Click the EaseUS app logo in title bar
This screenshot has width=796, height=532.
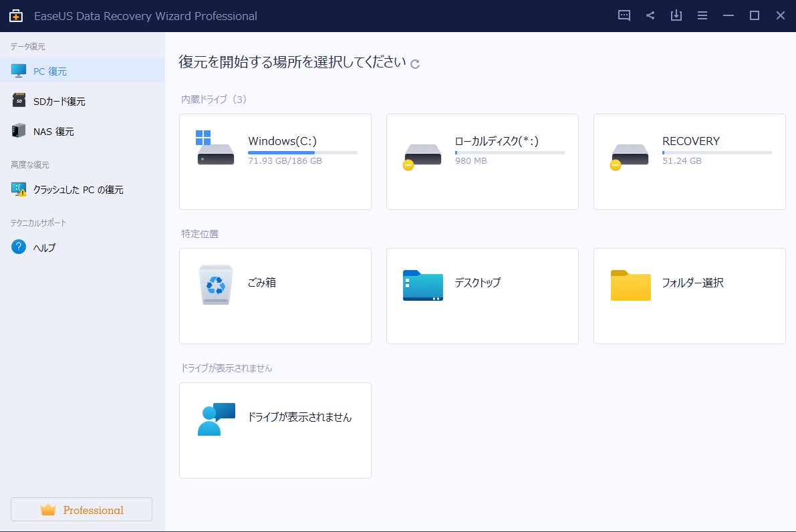point(16,16)
